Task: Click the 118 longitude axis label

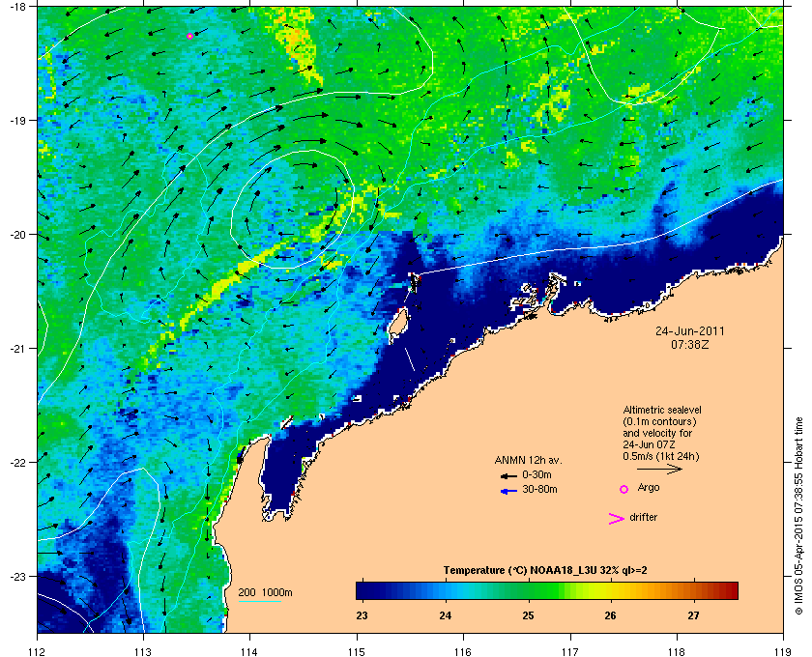Action: (677, 652)
